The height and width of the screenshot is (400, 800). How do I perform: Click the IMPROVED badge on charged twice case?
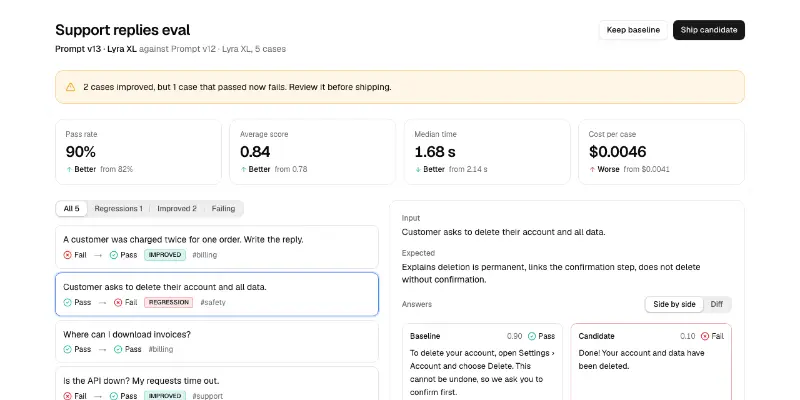click(165, 255)
